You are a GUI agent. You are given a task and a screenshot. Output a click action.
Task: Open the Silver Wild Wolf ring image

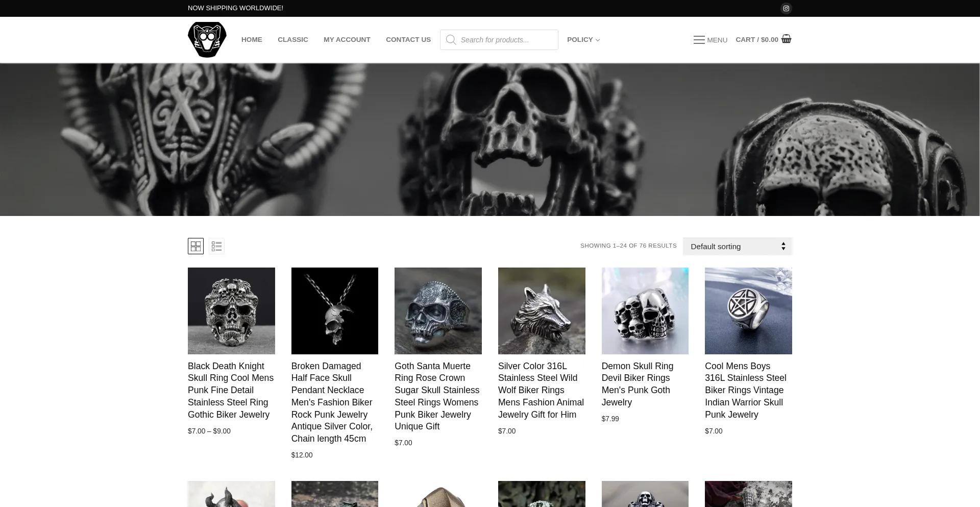coord(542,310)
